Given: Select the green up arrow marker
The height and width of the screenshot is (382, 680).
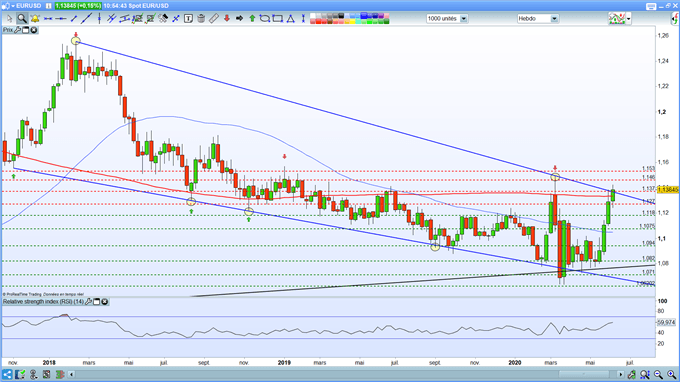Looking at the screenshot, I should (x=252, y=19).
